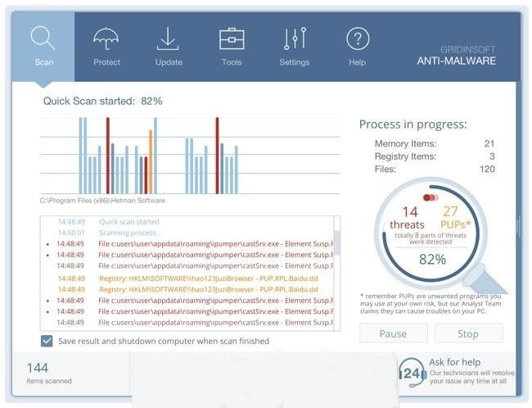Click the Protect tab label
Image resolution: width=532 pixels, height=408 pixels.
click(x=106, y=62)
